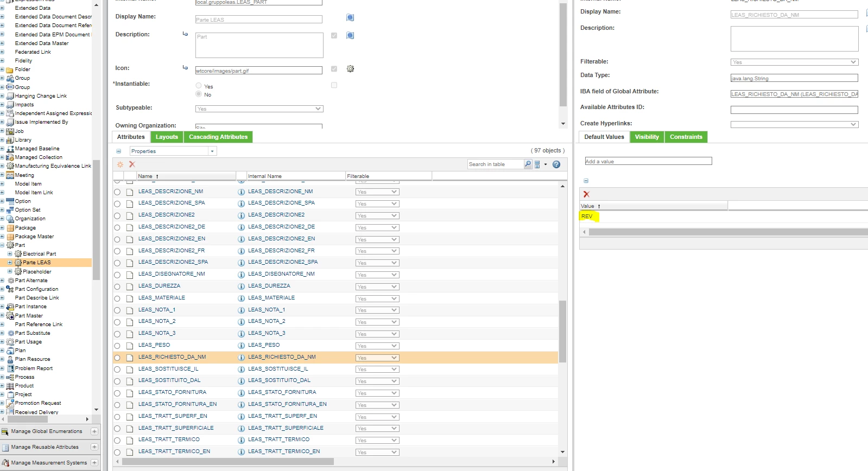Switch to the Cascading Attributes tab
868x471 pixels.
pyautogui.click(x=218, y=137)
